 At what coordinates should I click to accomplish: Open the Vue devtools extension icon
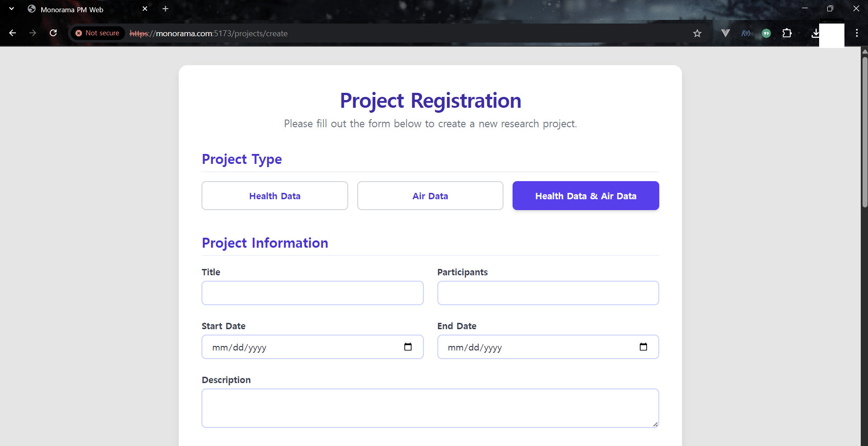pos(725,33)
